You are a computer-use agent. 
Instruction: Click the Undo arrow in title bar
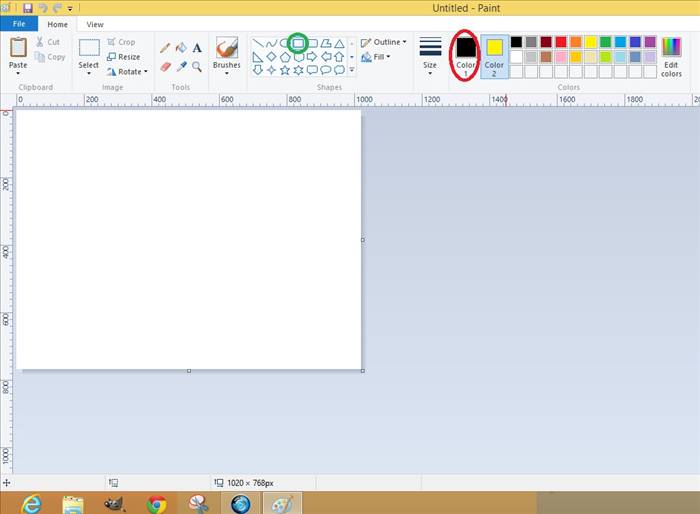[x=43, y=8]
